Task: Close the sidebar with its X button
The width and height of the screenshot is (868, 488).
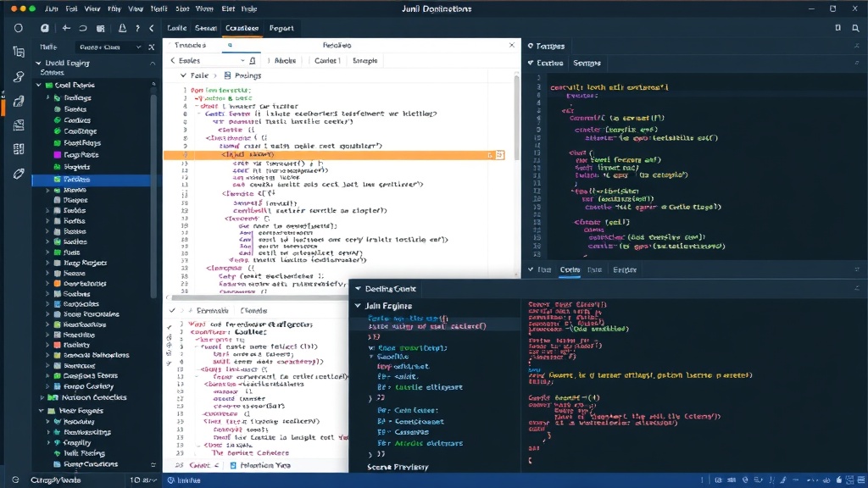Action: [152, 47]
